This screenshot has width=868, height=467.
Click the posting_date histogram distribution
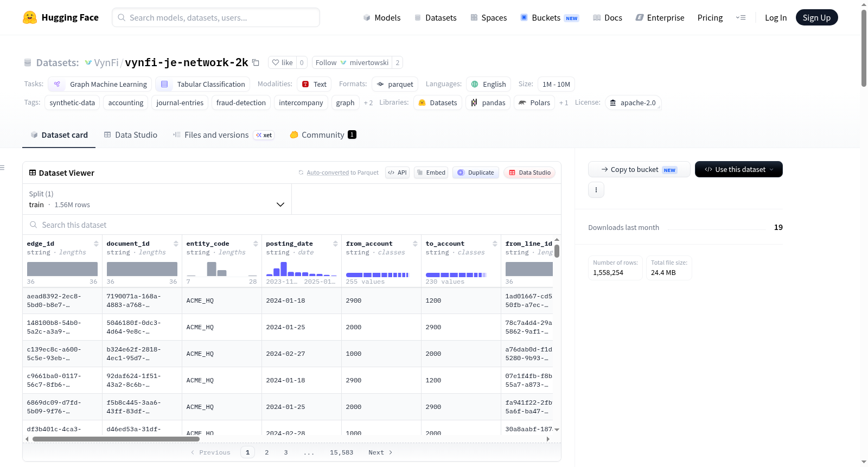(x=302, y=268)
